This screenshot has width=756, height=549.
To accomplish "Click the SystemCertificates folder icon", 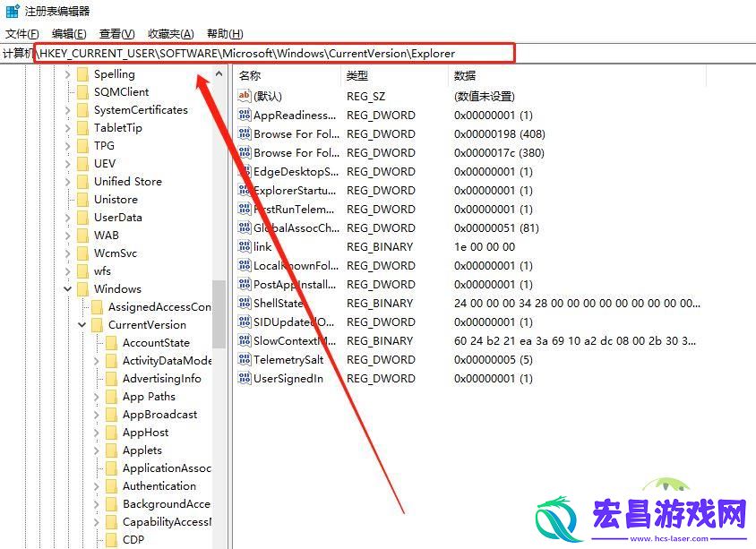I will 83,110.
